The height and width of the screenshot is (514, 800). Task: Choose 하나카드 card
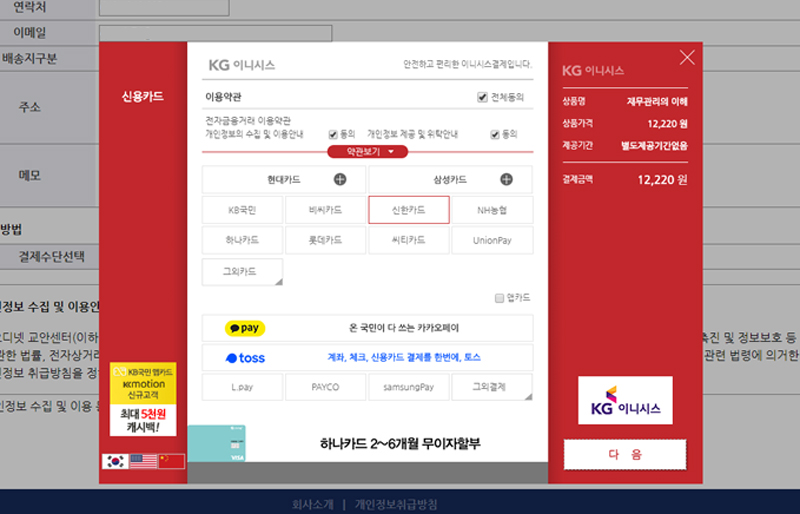click(x=242, y=240)
